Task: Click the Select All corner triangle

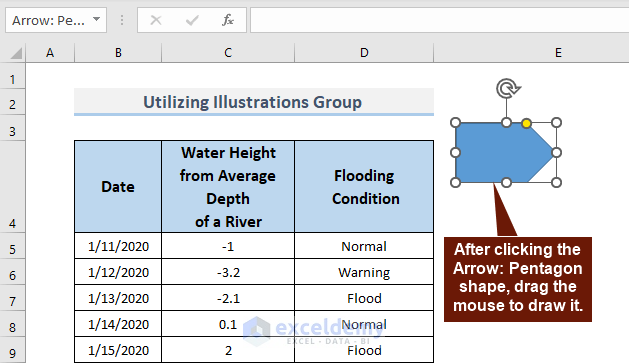Action: pyautogui.click(x=15, y=53)
